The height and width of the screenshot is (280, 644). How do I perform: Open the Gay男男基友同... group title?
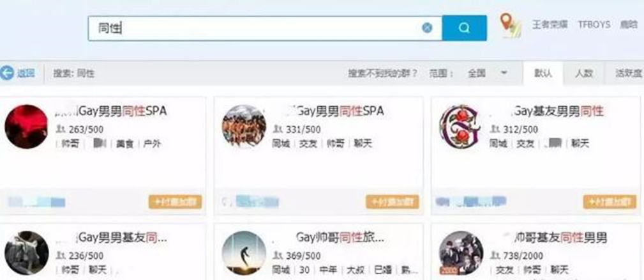(x=123, y=238)
